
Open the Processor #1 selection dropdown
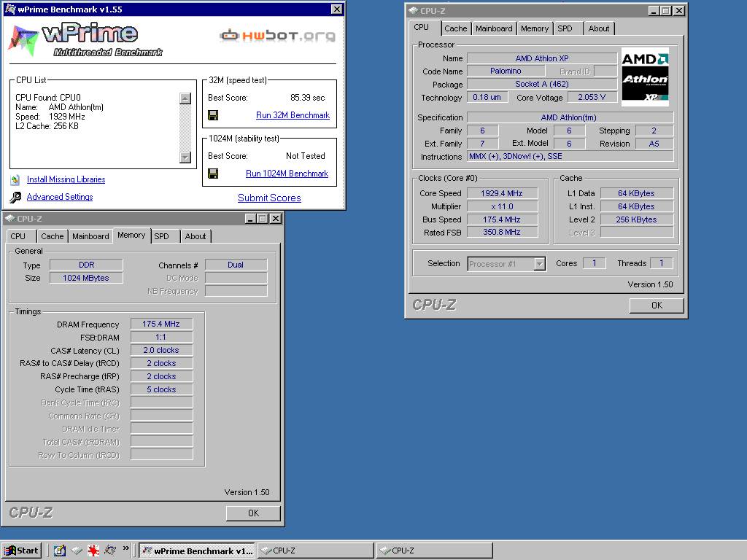pyautogui.click(x=539, y=264)
